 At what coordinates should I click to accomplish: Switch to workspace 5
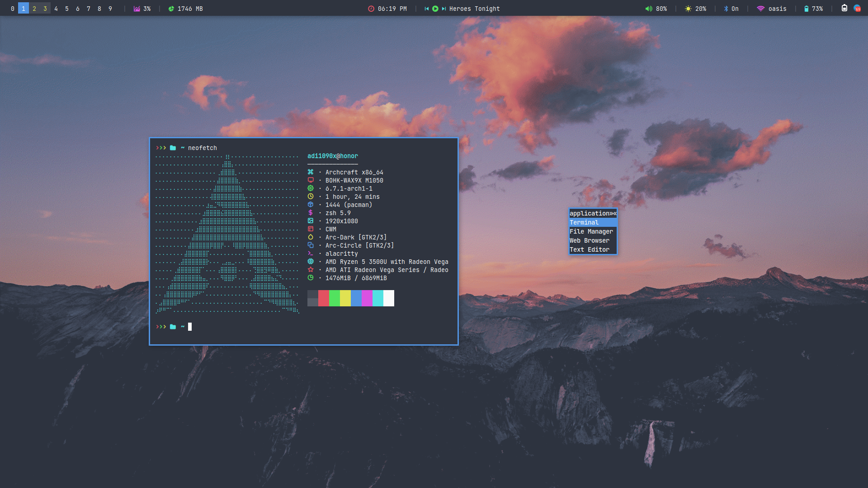tap(67, 9)
